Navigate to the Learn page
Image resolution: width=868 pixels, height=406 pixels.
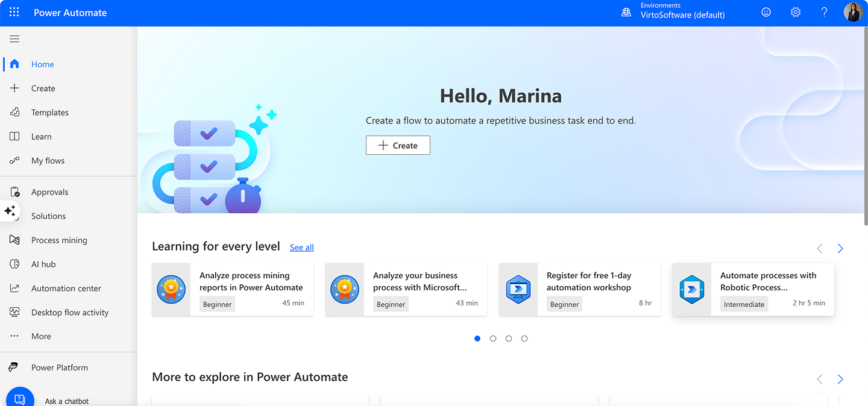(x=42, y=136)
